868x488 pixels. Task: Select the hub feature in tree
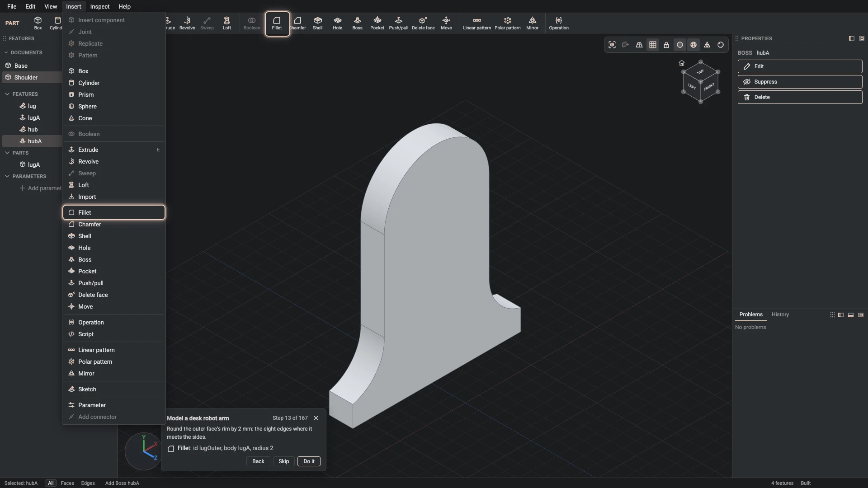(33, 129)
